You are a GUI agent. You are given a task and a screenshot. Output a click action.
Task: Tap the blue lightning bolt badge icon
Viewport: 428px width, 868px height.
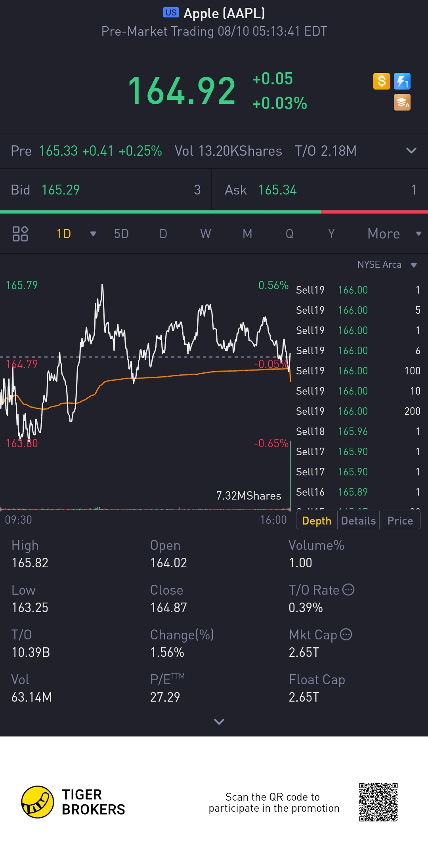coord(402,81)
